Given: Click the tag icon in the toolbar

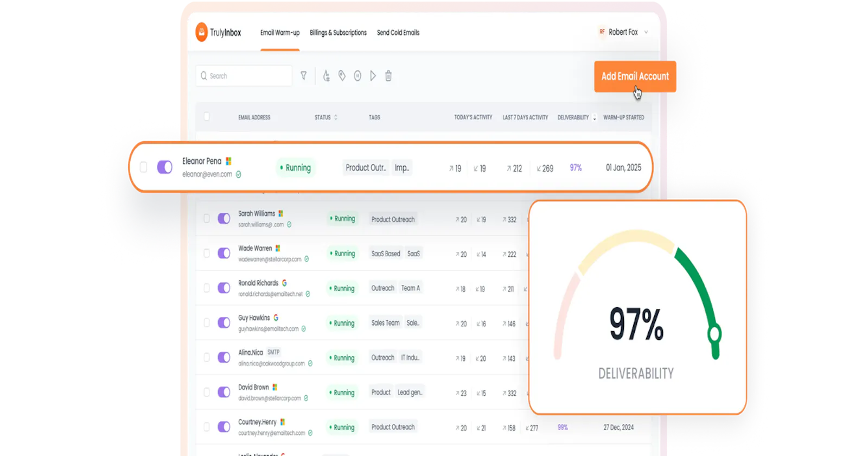Looking at the screenshot, I should click(x=342, y=75).
